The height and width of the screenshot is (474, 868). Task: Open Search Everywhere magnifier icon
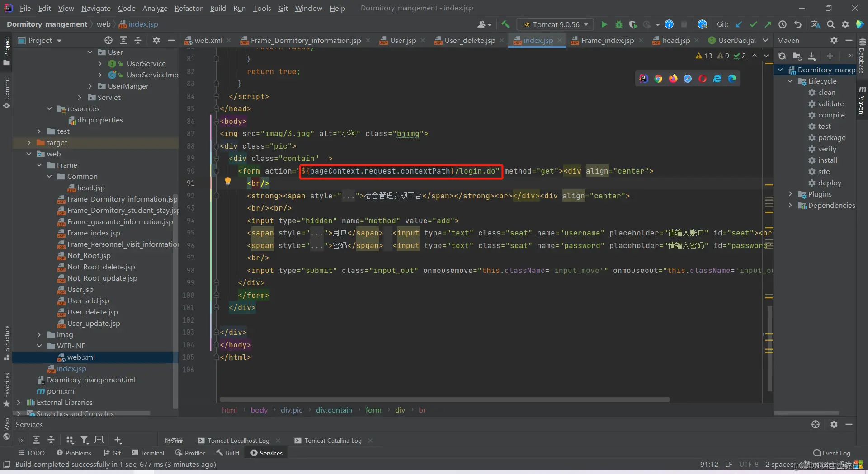tap(831, 24)
